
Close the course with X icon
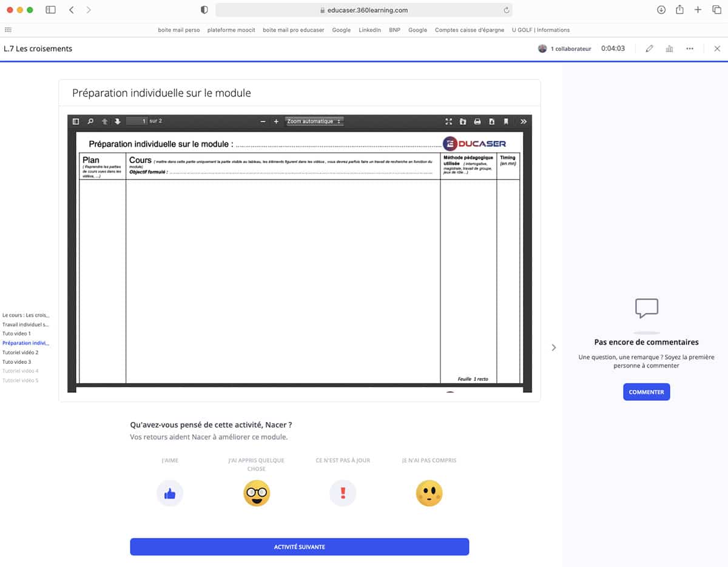[717, 49]
